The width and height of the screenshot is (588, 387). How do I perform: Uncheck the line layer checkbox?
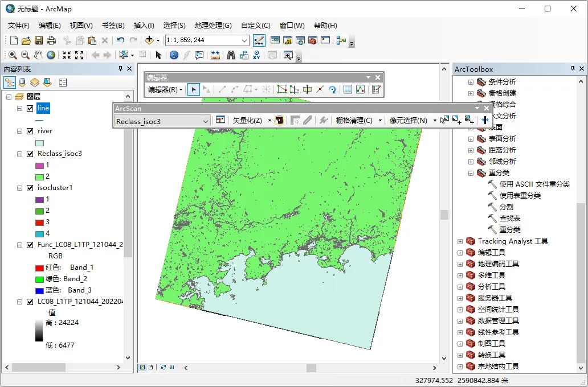coord(30,109)
